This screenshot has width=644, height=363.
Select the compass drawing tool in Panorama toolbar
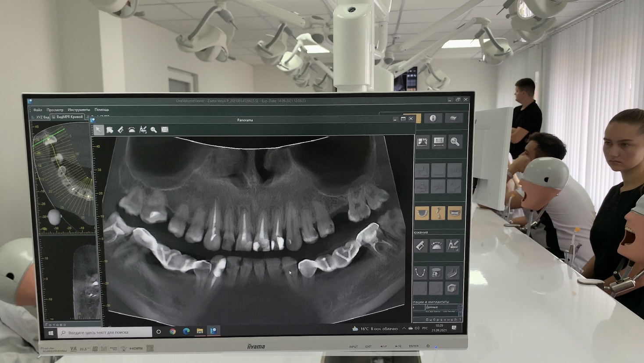143,130
